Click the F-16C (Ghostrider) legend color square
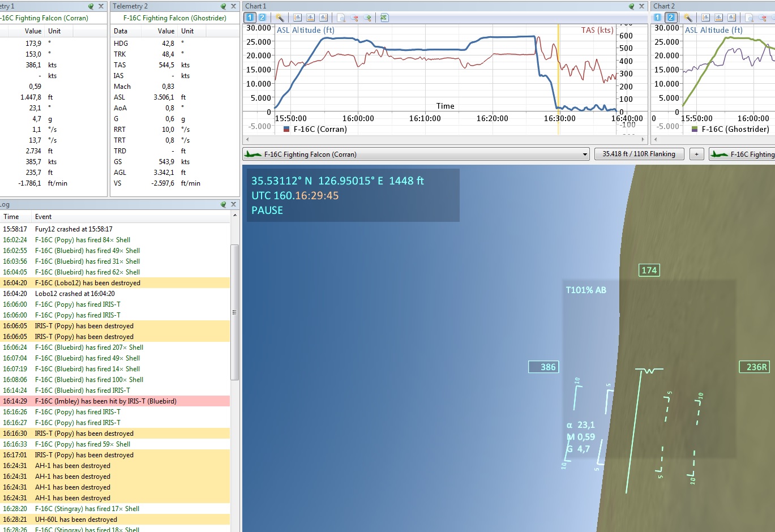 (695, 129)
